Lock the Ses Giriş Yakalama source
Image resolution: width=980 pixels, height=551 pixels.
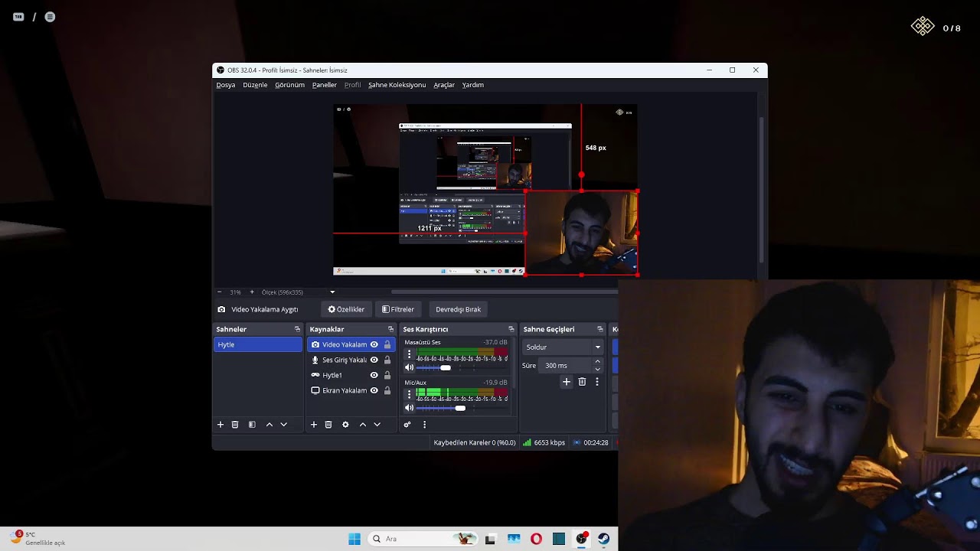click(387, 360)
